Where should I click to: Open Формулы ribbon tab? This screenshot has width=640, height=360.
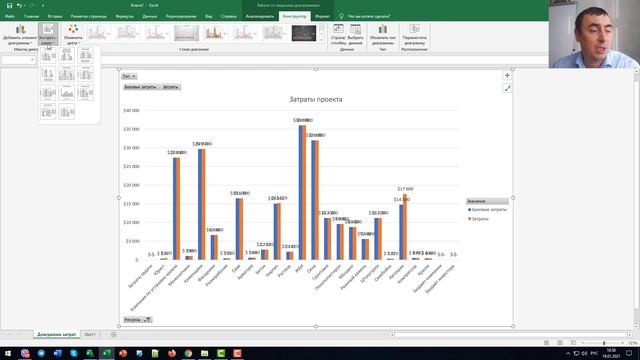tap(124, 16)
